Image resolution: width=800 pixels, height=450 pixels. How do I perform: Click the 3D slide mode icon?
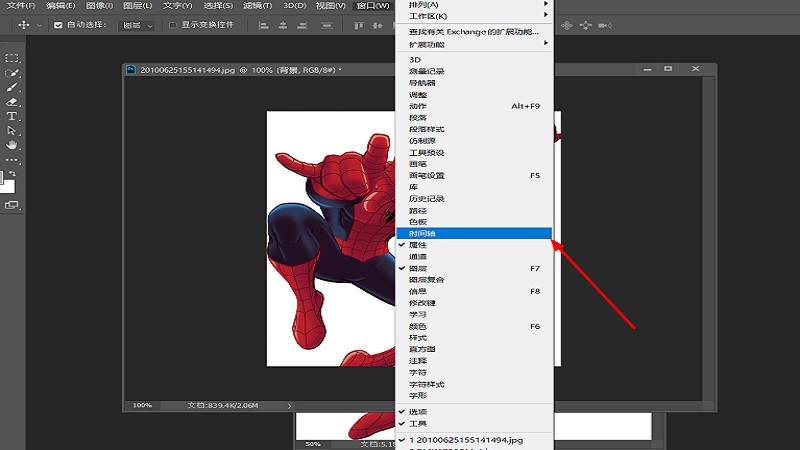click(585, 26)
